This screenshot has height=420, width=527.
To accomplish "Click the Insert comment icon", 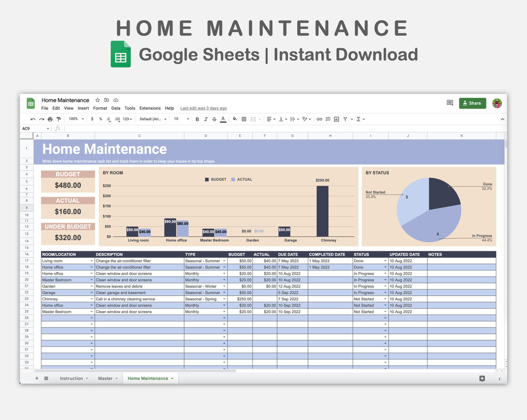I will pyautogui.click(x=327, y=119).
